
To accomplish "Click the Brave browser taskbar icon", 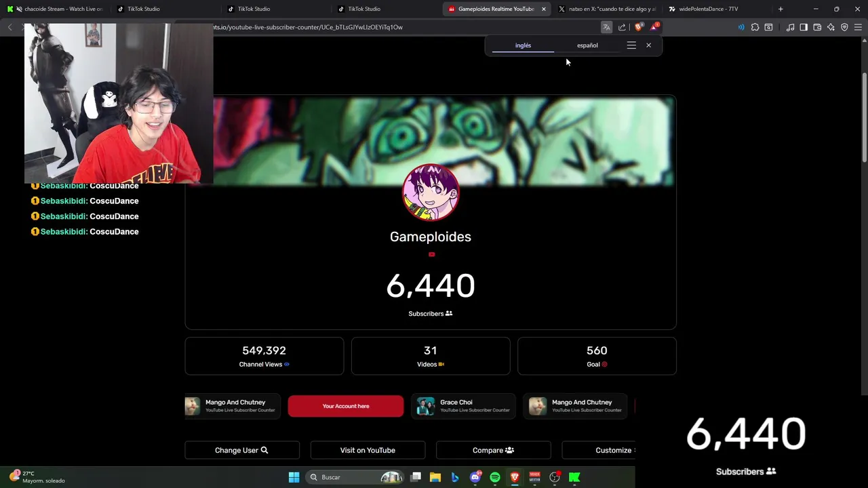I will (515, 477).
